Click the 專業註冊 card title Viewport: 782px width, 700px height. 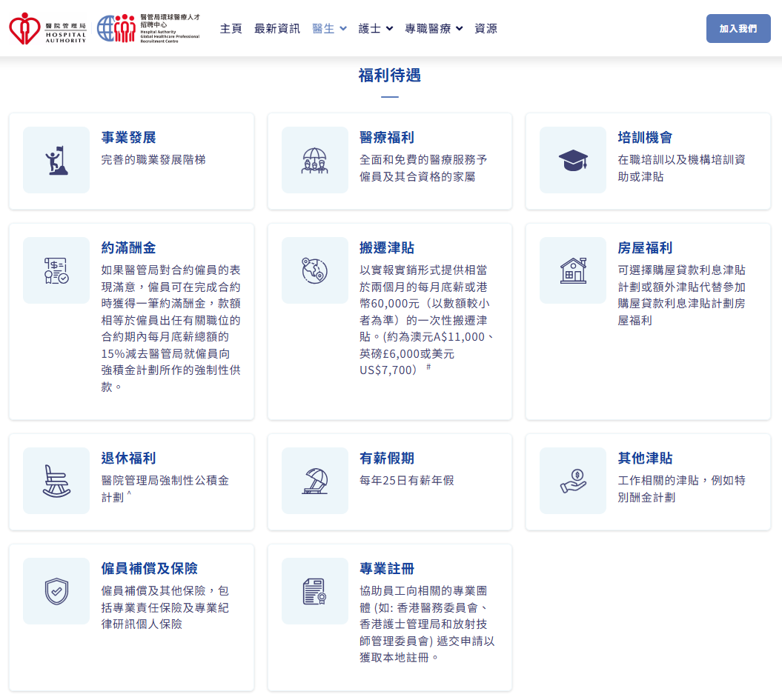click(387, 568)
